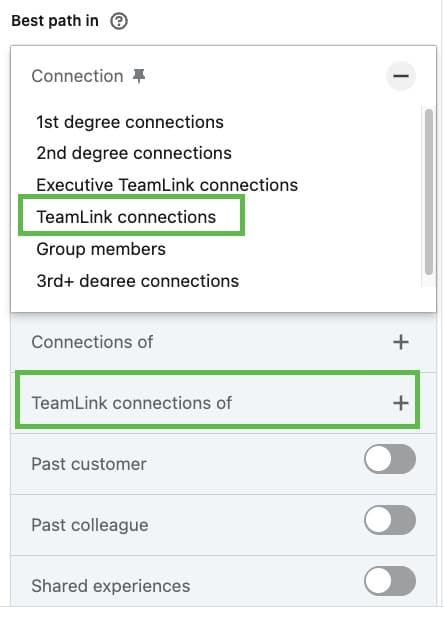Screen dimensions: 444x620
Task: Select 3rd+ degree connections option
Action: 138,281
